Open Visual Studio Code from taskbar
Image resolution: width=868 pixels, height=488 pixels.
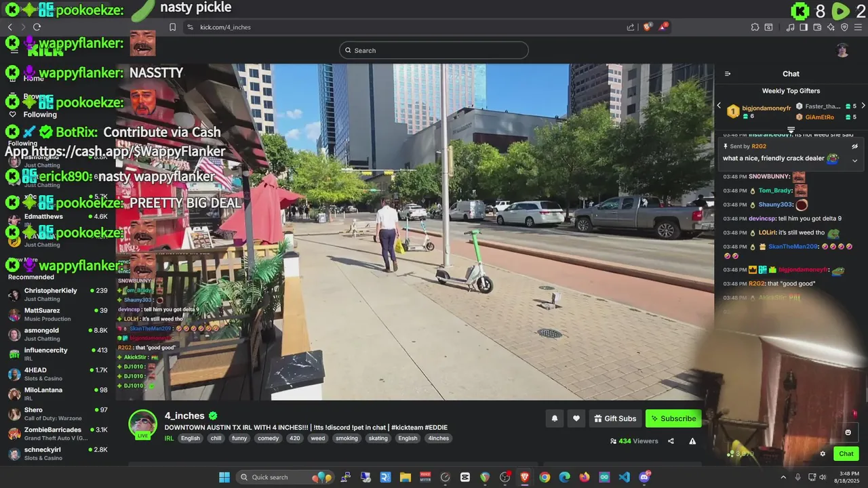pos(624,477)
